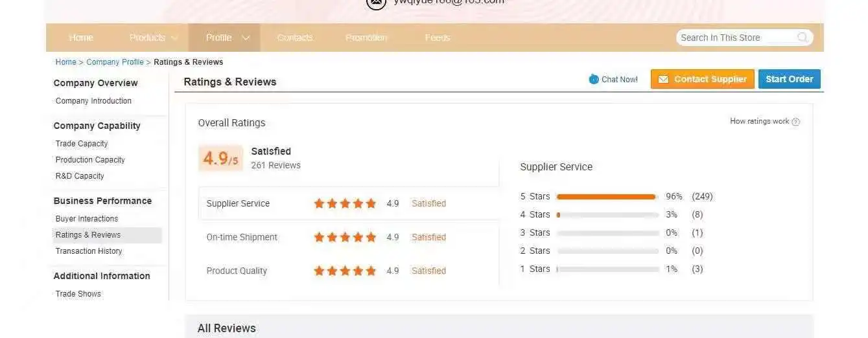Click the stars in the Supplier Service row

345,203
